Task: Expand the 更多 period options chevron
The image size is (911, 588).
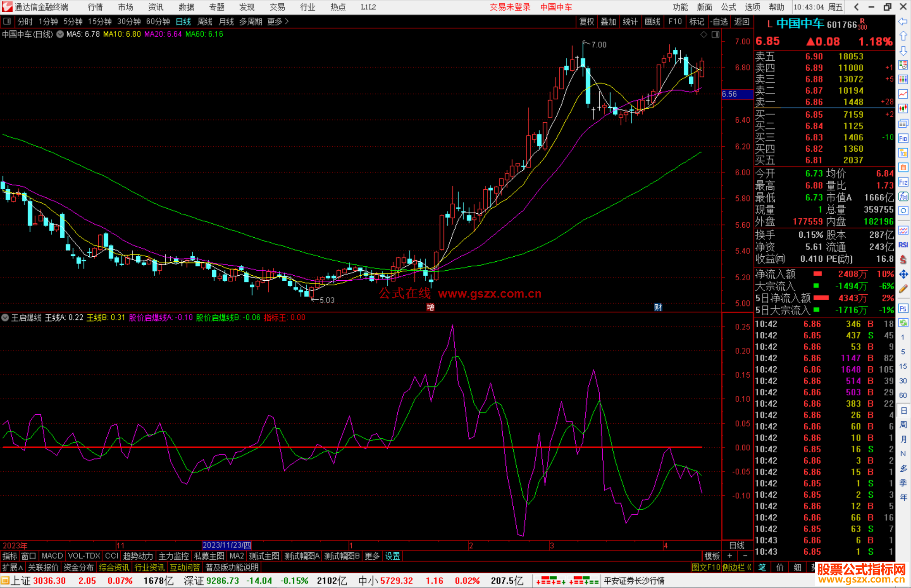Action: [x=287, y=21]
